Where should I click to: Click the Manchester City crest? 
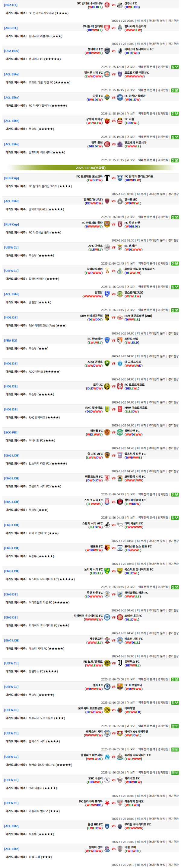pos(107,733)
